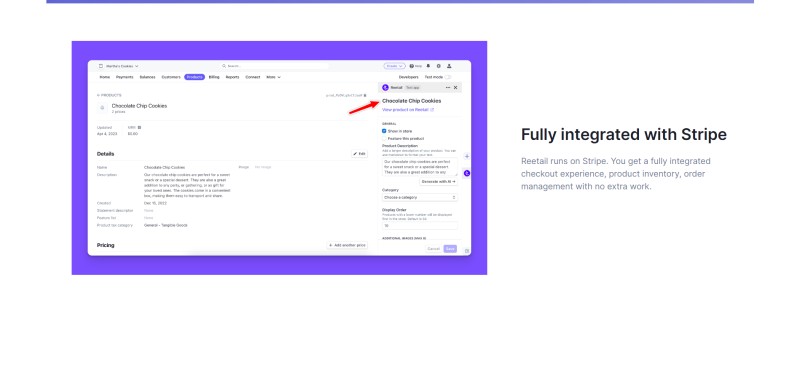This screenshot has width=800, height=379.
Task: Open the Reetail panel three-dot menu
Action: 448,88
